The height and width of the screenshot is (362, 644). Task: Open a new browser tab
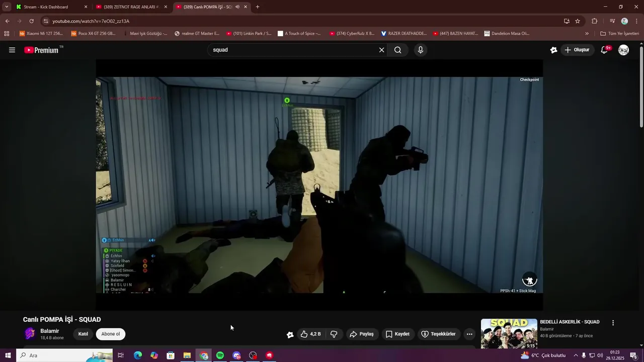[258, 7]
